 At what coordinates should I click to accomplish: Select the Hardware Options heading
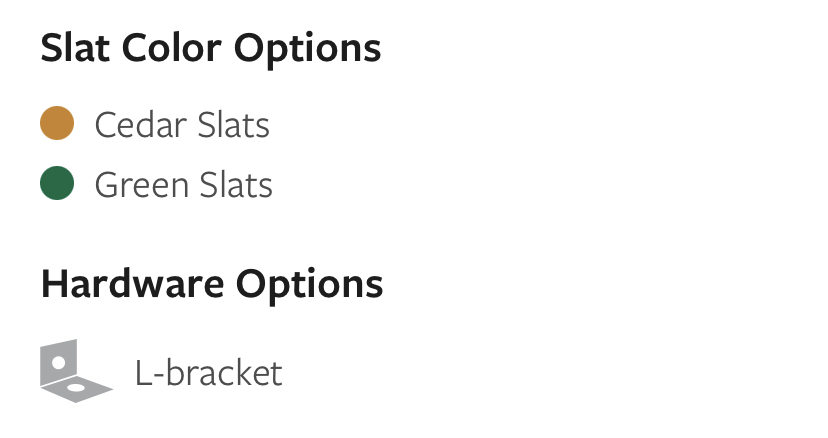tap(212, 284)
